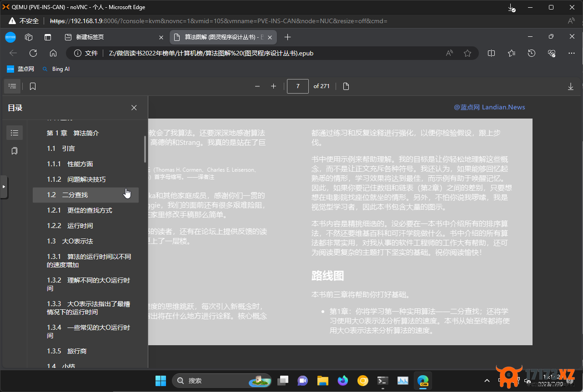Click the page number input field
The image size is (583, 392).
tap(298, 86)
